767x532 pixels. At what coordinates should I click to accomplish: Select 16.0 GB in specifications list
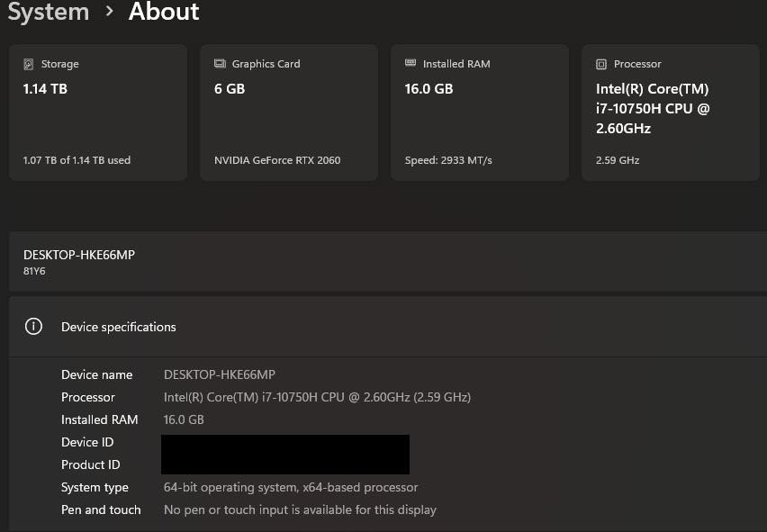click(184, 419)
